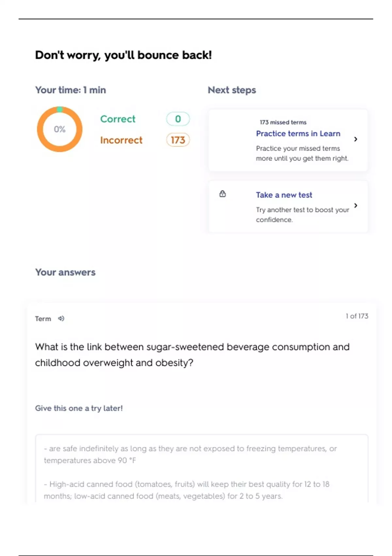Image resolution: width=392 pixels, height=556 pixels.
Task: Open the Practice terms in Learn link
Action: [298, 133]
